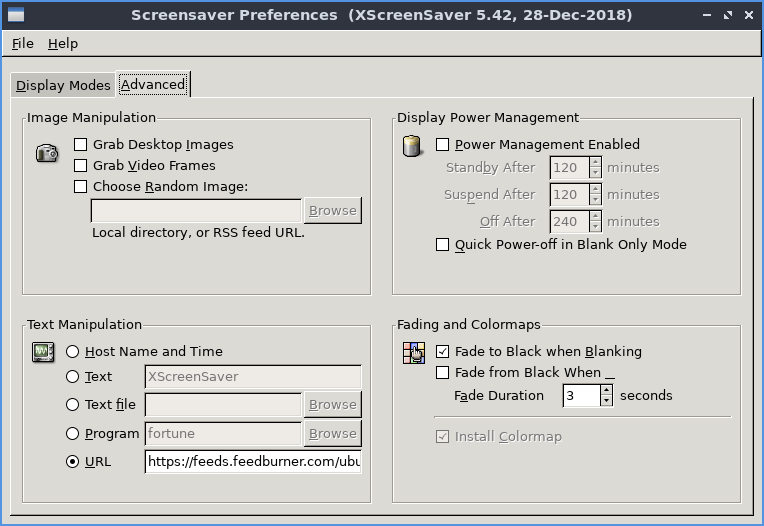Screen dimensions: 764x526
Task: Increase Fade Duration with the up arrow
Action: (x=606, y=390)
